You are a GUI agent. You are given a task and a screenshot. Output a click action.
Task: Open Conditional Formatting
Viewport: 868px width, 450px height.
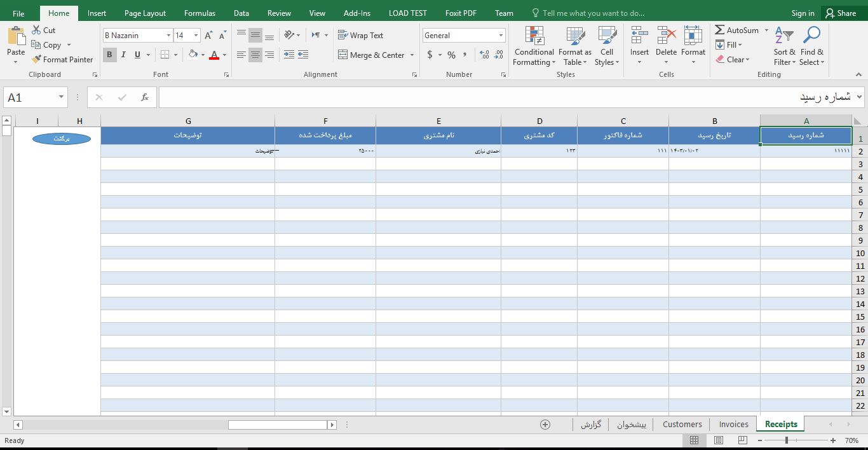point(534,46)
